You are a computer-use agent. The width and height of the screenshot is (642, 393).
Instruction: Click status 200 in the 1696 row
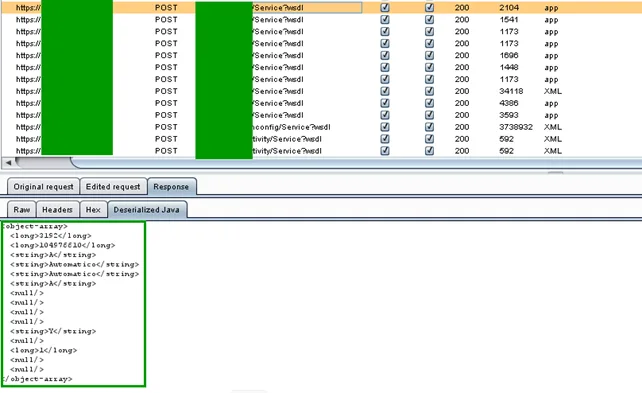pyautogui.click(x=462, y=55)
